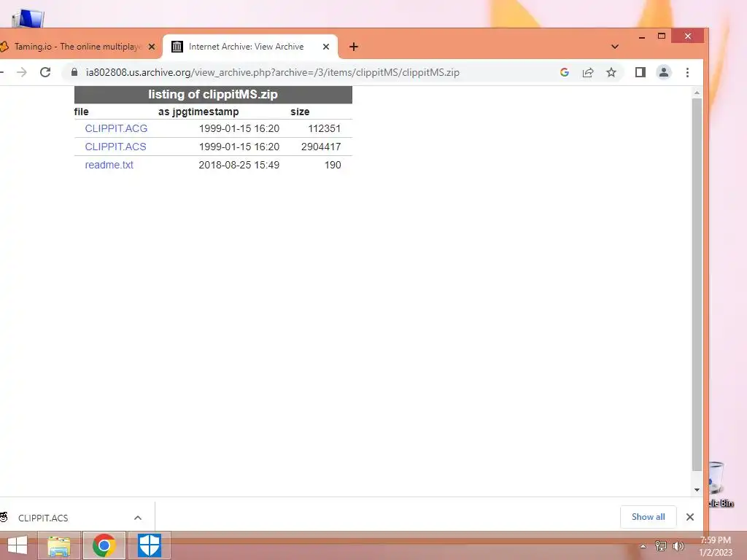Close the downloads bar
Image resolution: width=747 pixels, height=560 pixels.
click(x=689, y=517)
